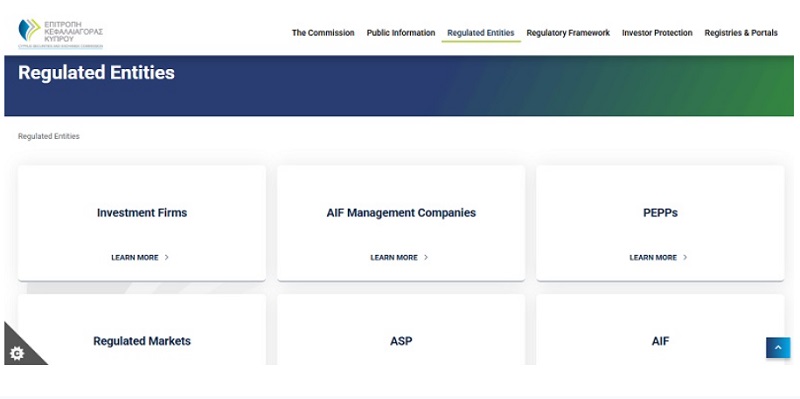Viewport: 800px width, 399px height.
Task: Open the Regulatory Framework menu
Action: [x=568, y=33]
